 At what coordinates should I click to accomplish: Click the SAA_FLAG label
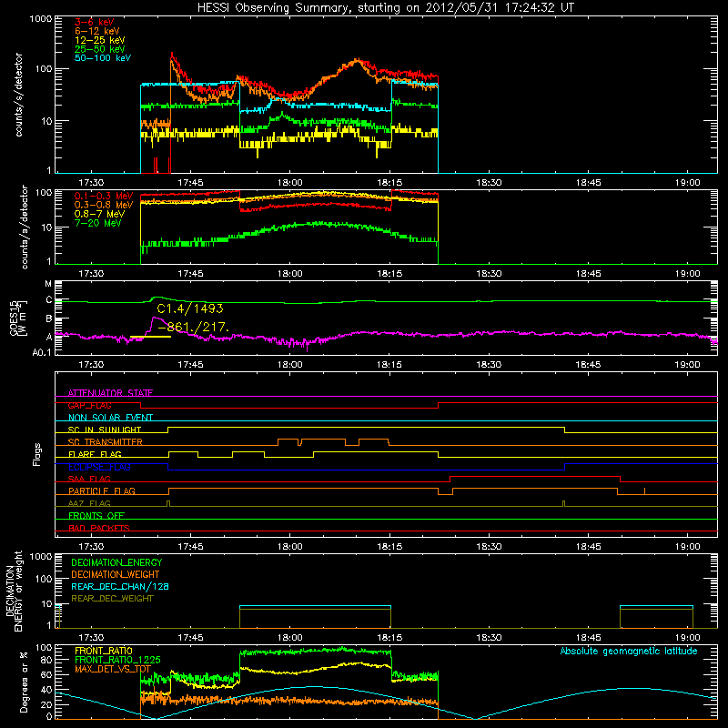[89, 479]
